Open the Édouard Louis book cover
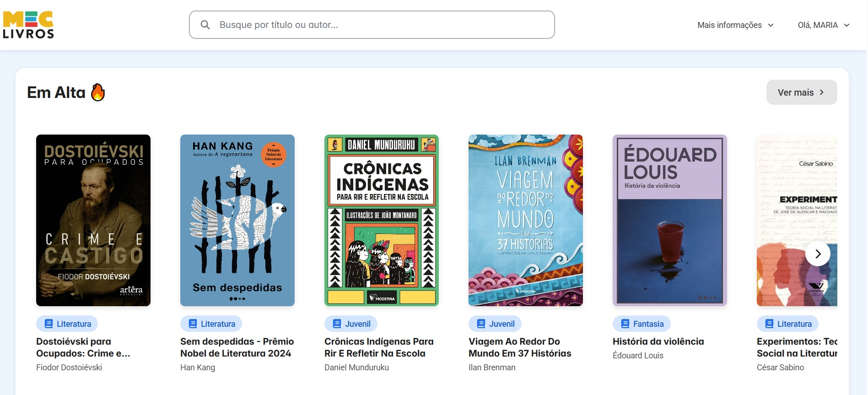868x395 pixels. 670,220
